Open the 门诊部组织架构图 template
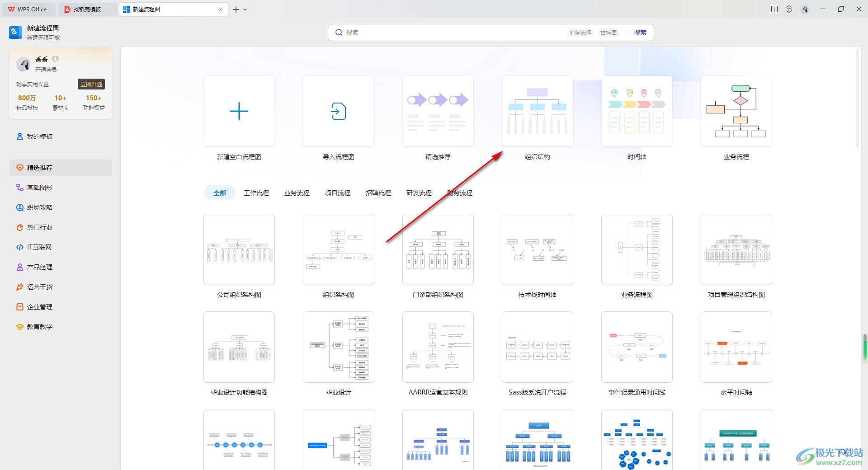This screenshot has width=868, height=470. point(438,249)
